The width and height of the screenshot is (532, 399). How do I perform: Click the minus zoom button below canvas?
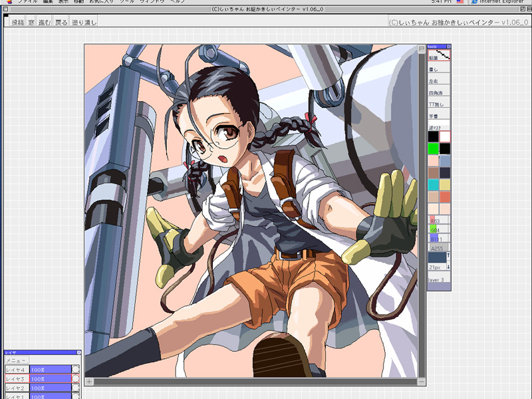[x=422, y=381]
